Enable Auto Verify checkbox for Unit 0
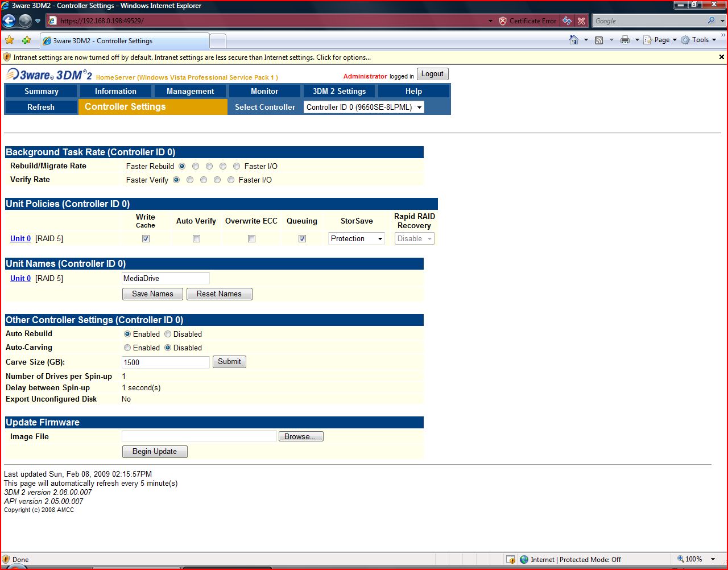This screenshot has height=570, width=728. click(196, 239)
